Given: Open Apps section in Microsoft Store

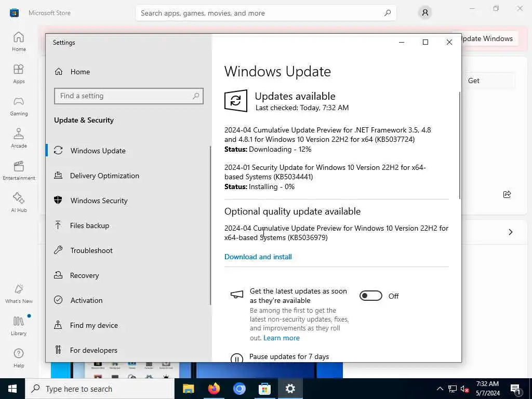Looking at the screenshot, I should point(19,74).
